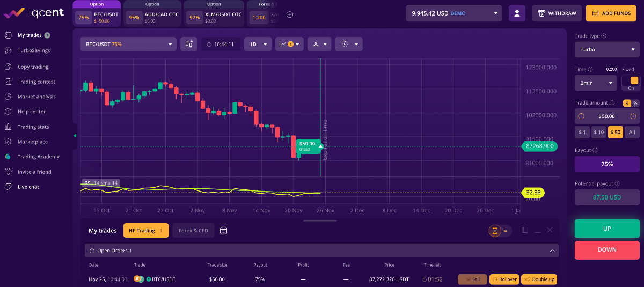The image size is (644, 287).
Task: Click the Help center sidebar icon
Action: click(x=8, y=112)
